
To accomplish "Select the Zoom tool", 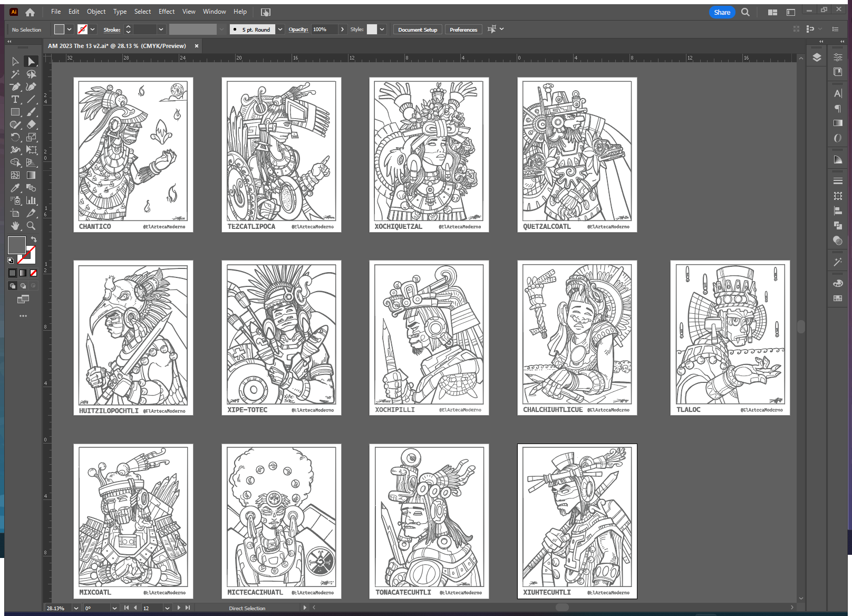I will click(32, 226).
